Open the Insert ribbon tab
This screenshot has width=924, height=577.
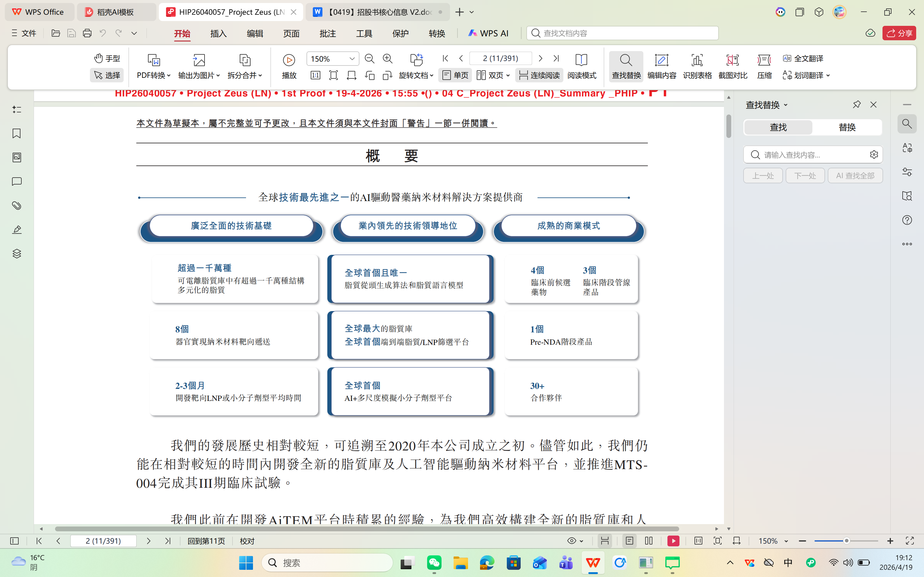coord(218,34)
